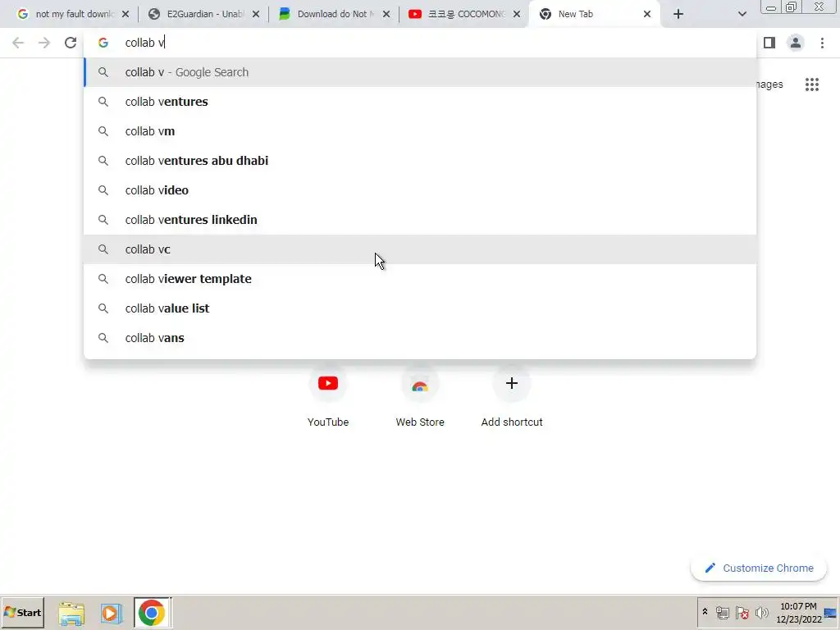
Task: Expand the tab search chevron
Action: (x=742, y=15)
